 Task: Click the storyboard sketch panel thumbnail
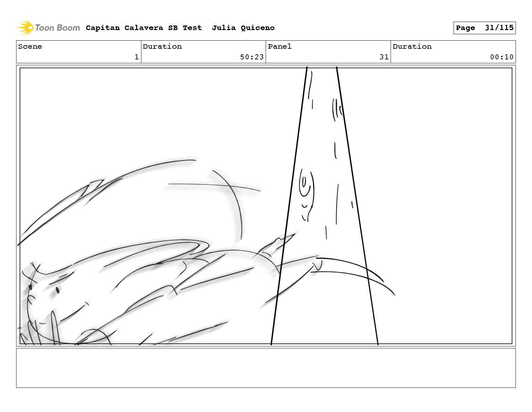[x=266, y=206]
